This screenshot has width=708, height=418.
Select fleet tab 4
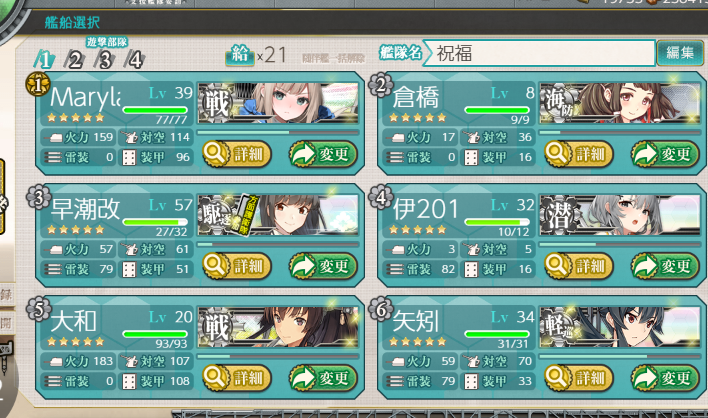(135, 60)
